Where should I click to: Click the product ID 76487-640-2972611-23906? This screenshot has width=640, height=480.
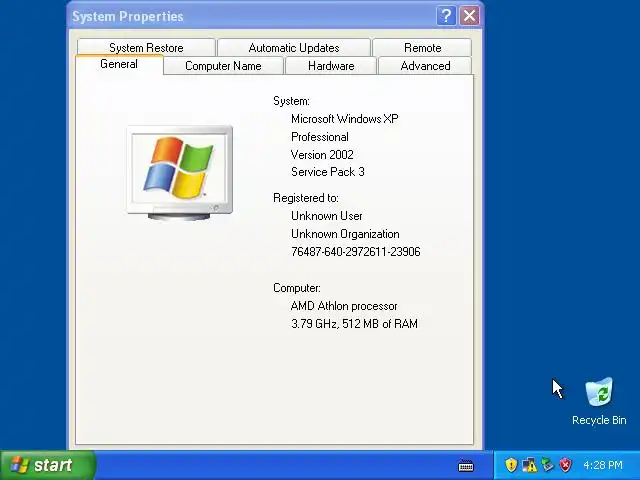pos(356,251)
